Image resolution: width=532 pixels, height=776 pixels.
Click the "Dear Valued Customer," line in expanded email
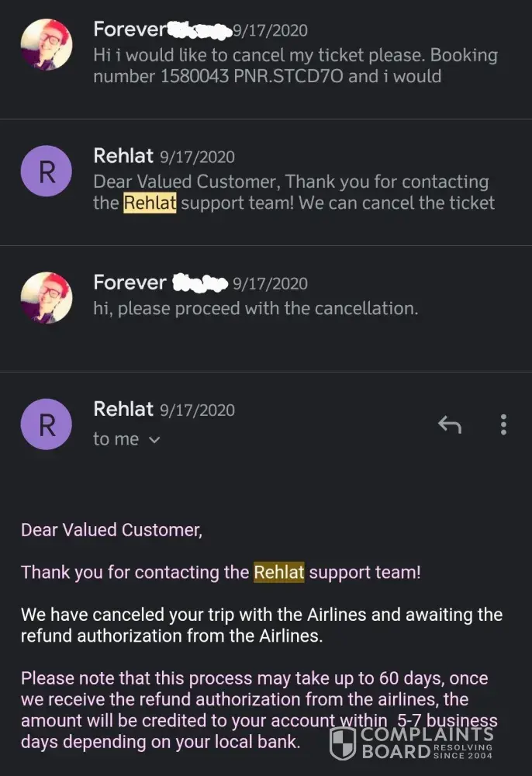(x=111, y=530)
